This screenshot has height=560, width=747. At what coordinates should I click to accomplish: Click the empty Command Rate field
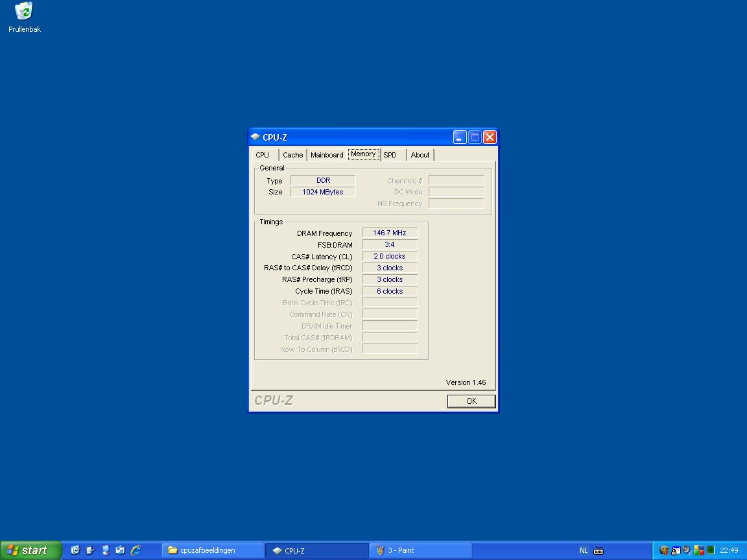click(390, 314)
